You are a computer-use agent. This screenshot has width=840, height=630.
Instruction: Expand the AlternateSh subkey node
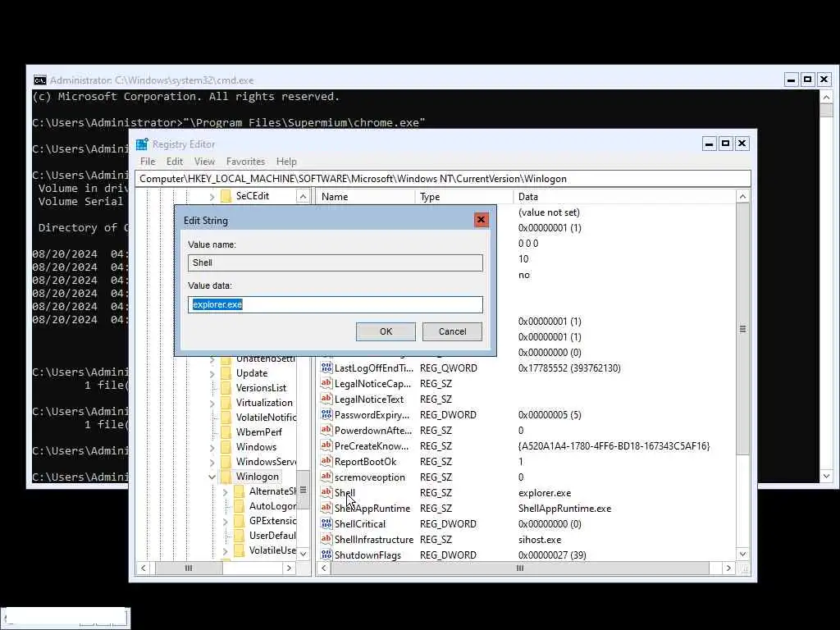pos(226,491)
